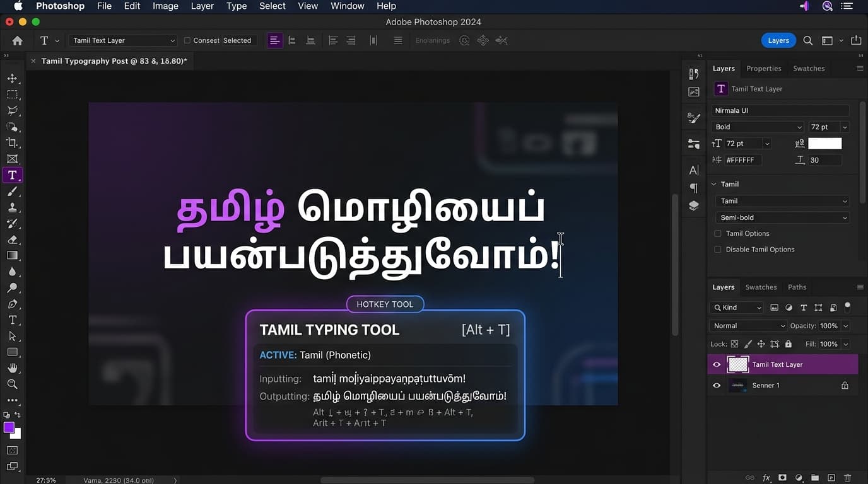Image resolution: width=868 pixels, height=484 pixels.
Task: Collapse the Tamil section
Action: coord(714,184)
